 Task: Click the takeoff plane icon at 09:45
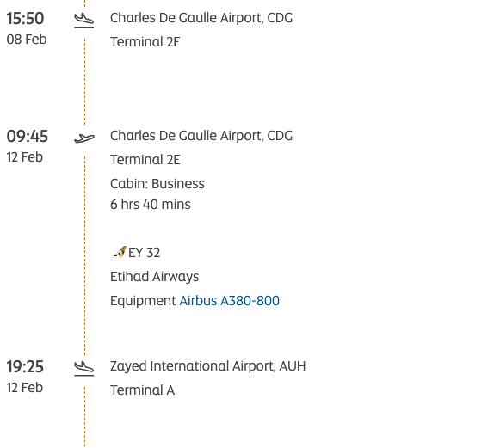(84, 138)
